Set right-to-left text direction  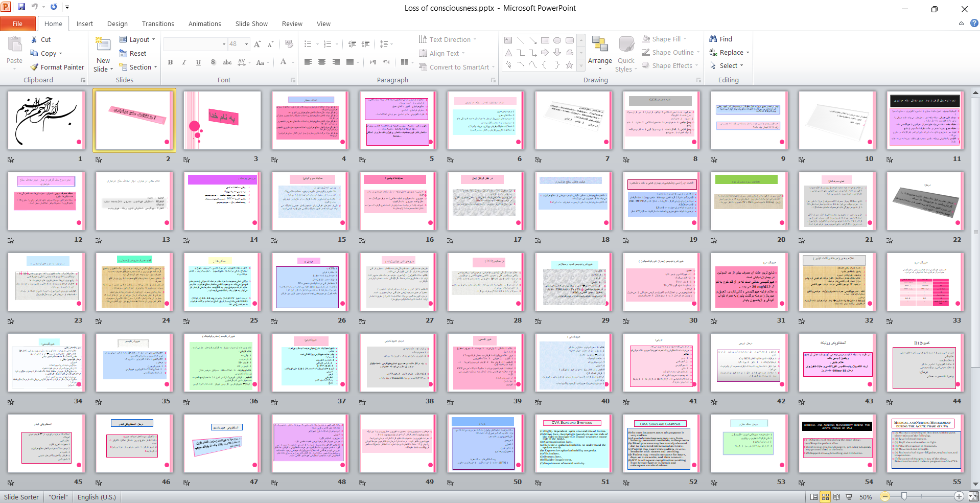(x=387, y=62)
